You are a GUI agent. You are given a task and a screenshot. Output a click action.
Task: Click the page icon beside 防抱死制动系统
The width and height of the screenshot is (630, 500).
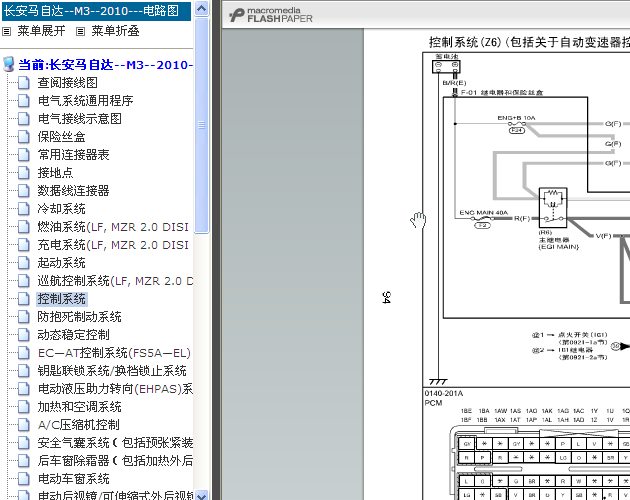(x=24, y=317)
